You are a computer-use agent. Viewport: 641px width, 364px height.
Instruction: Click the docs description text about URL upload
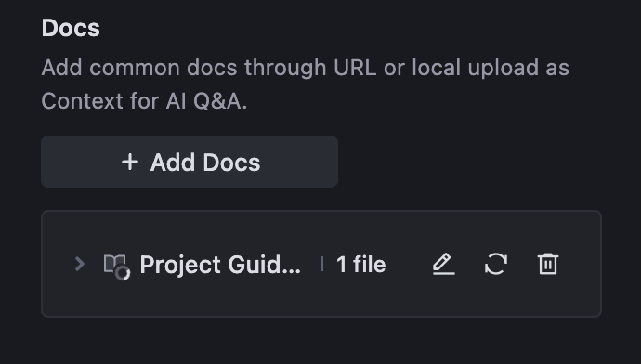305,84
